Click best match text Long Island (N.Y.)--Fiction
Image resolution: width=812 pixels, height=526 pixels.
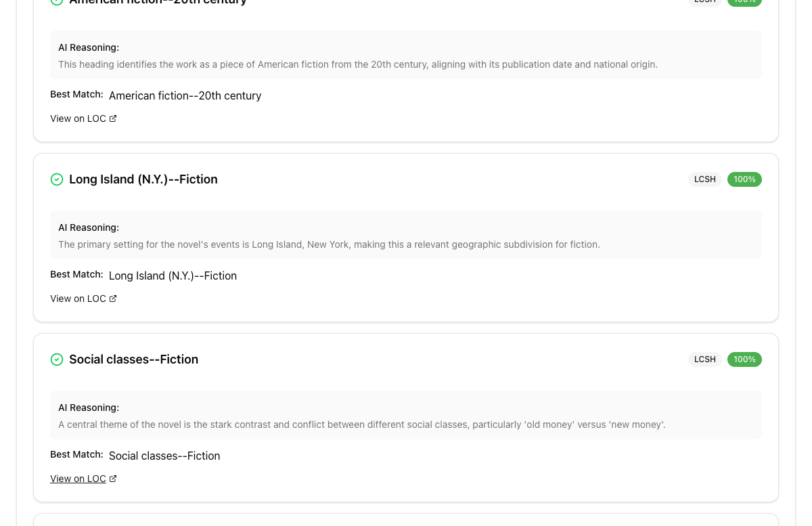click(173, 276)
